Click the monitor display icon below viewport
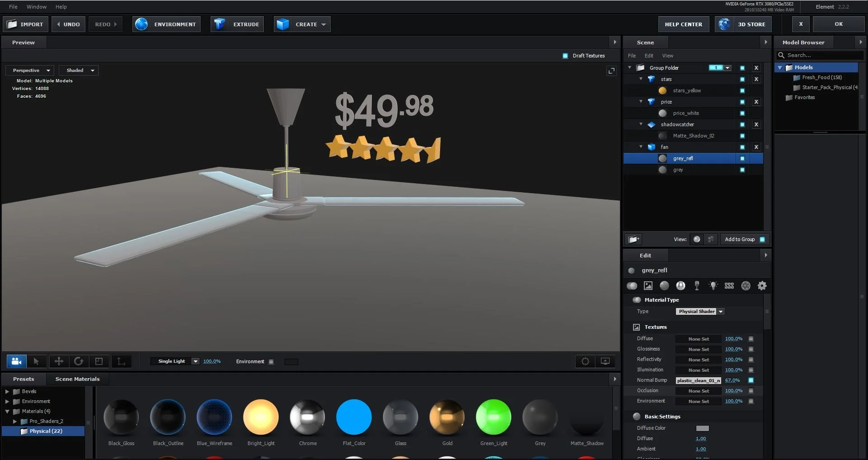 [x=605, y=361]
